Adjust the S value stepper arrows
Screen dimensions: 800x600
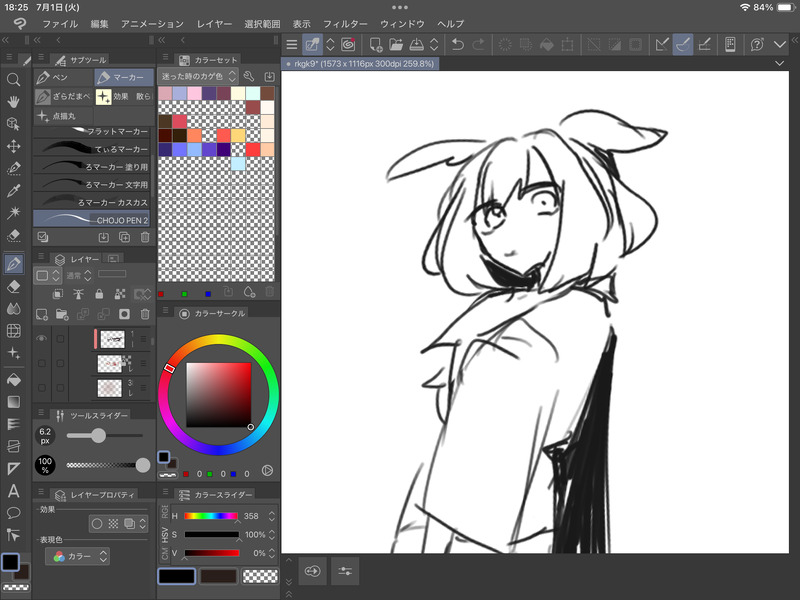point(272,535)
